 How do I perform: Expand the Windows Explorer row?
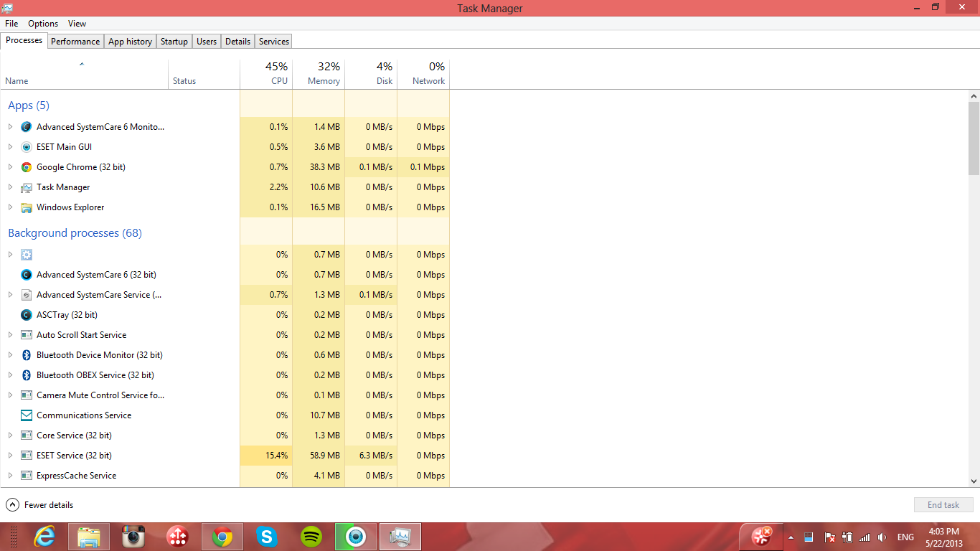coord(10,207)
